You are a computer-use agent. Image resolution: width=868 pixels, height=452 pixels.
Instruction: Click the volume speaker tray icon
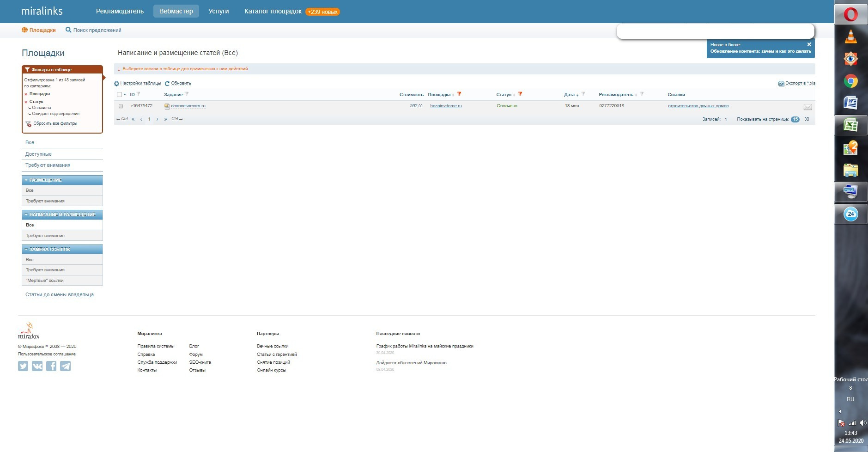click(x=863, y=423)
